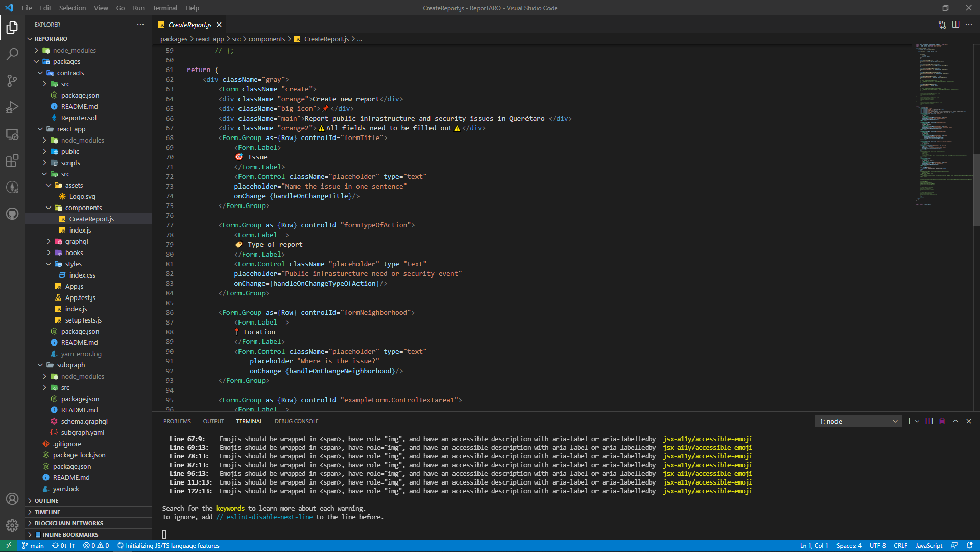Change indentation Spaces: 4 setting

[849, 545]
